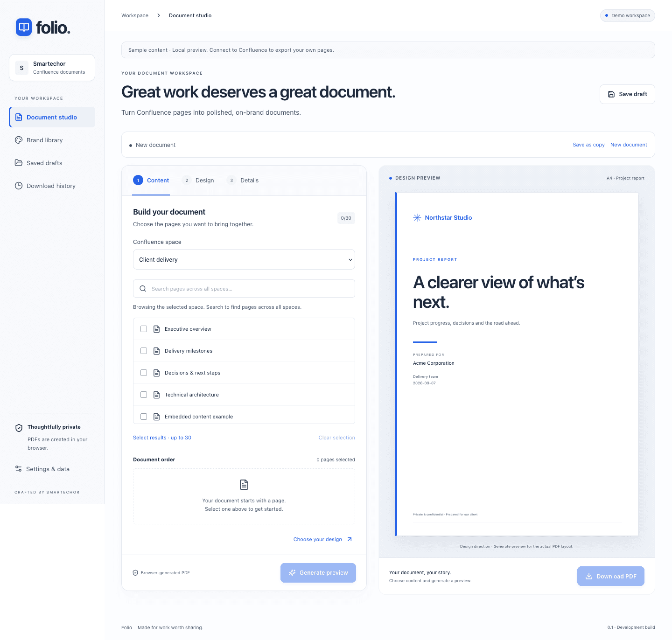Open Brand library in the sidebar

(52, 140)
